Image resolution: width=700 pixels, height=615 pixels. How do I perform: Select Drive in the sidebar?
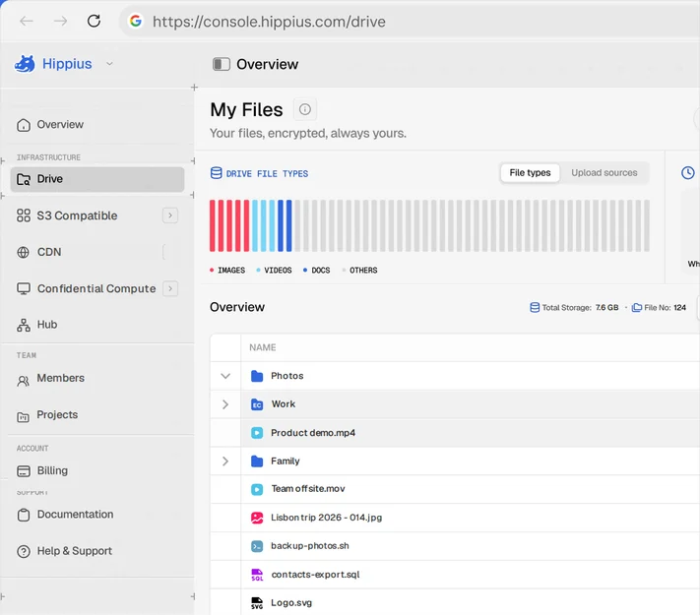97,179
